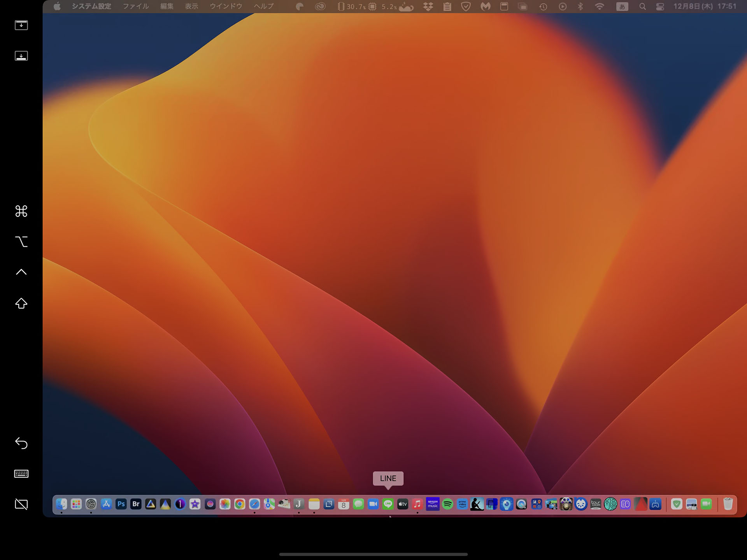Open the TourBox console app
The height and width of the screenshot is (560, 747).
[596, 504]
